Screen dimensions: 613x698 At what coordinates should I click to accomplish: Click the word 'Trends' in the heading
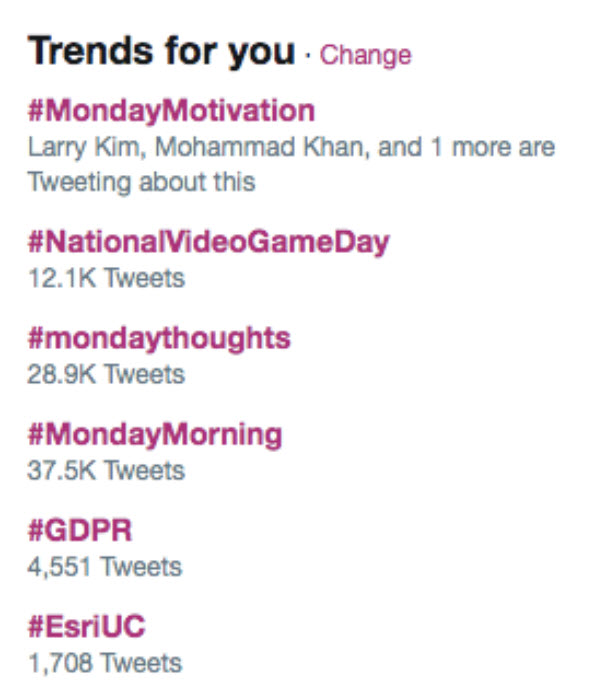[x=88, y=51]
